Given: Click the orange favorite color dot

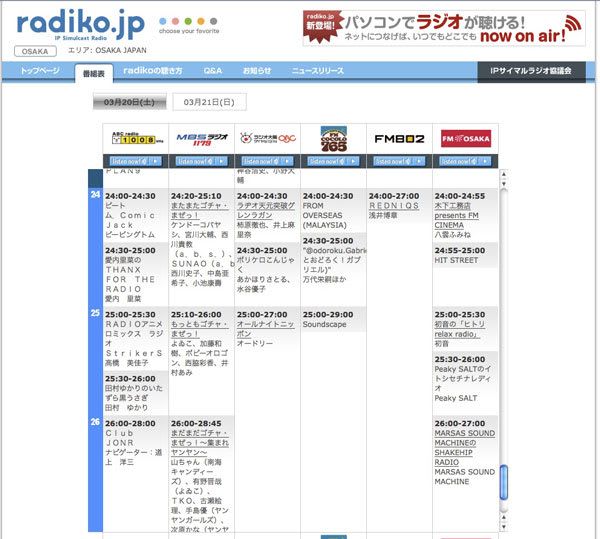Looking at the screenshot, I should pyautogui.click(x=201, y=21).
